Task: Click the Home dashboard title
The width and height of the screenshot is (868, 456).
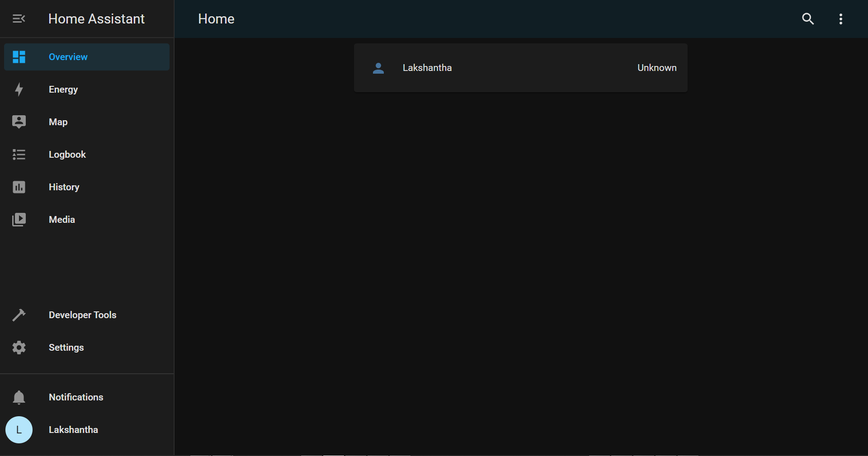Action: 216,19
